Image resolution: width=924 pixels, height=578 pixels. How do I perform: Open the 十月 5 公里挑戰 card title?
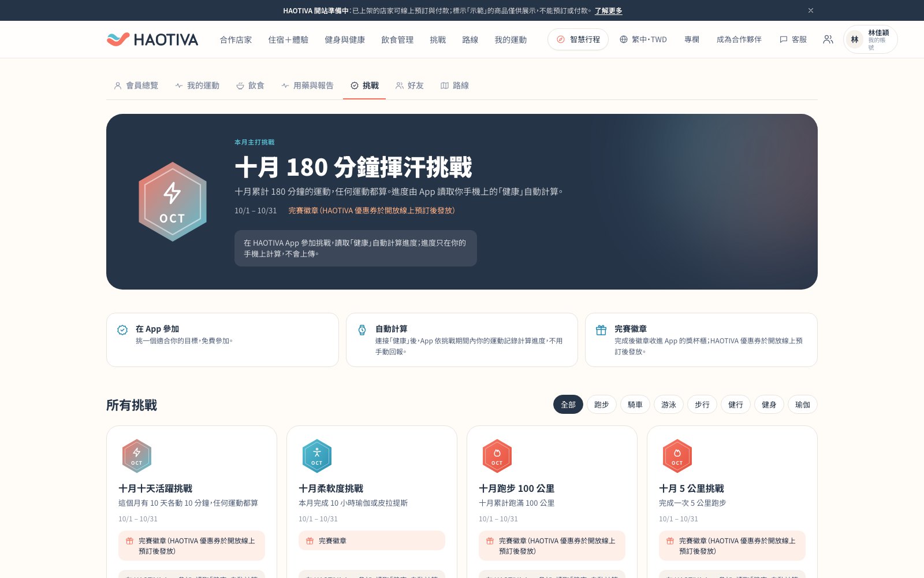click(x=691, y=488)
